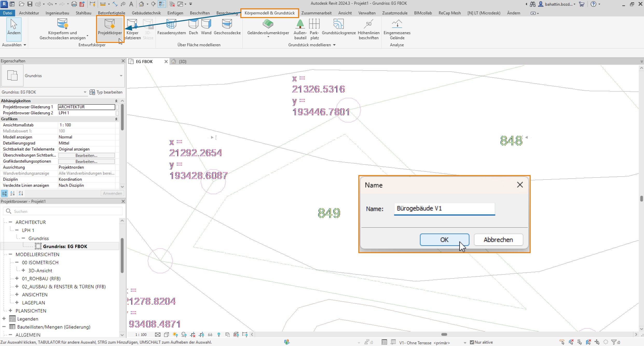Click the Undo arrow icon
644x346 pixels.
[x=50, y=4]
